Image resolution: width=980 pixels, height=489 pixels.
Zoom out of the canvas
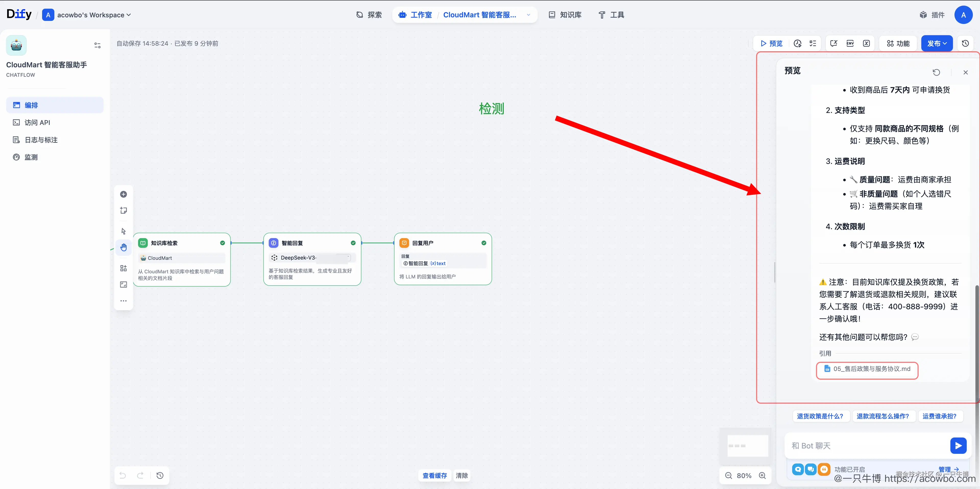pos(728,475)
